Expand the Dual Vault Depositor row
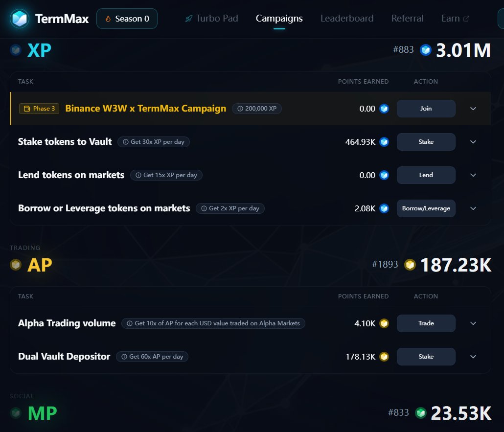504x432 pixels. click(473, 357)
